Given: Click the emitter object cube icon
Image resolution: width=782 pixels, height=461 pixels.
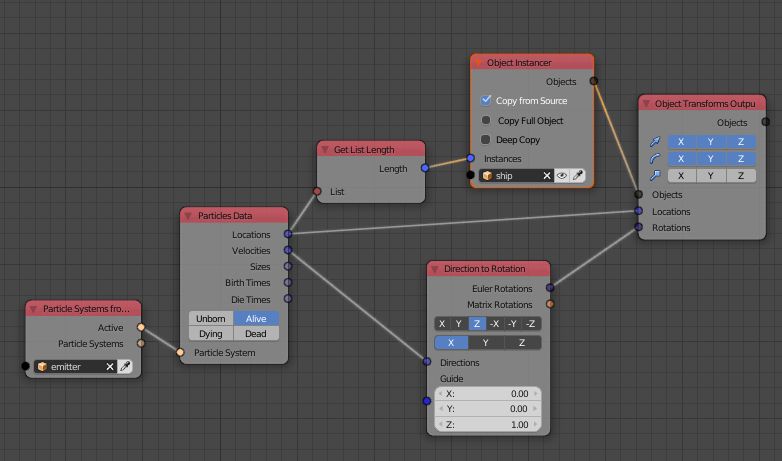Looking at the screenshot, I should click(42, 367).
